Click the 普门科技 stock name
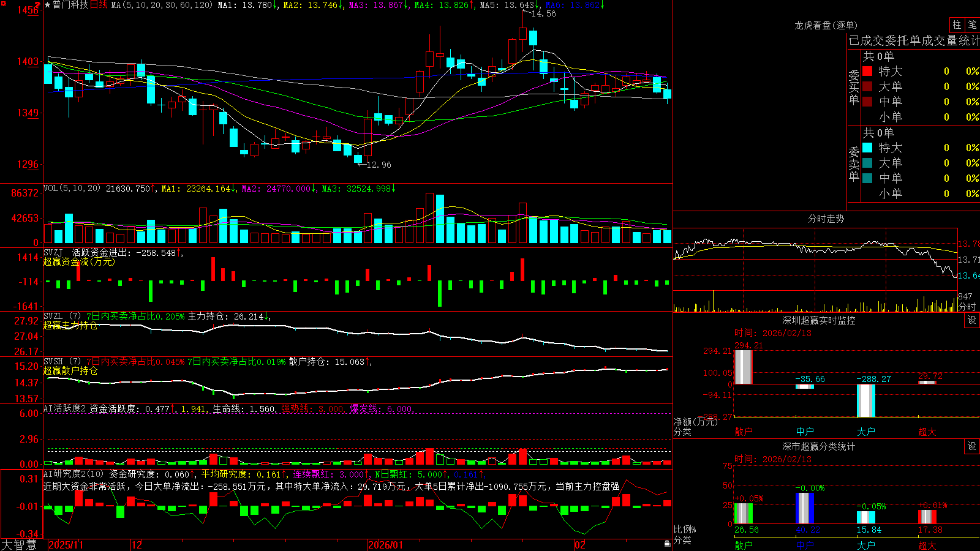This screenshot has width=980, height=551. [x=70, y=5]
